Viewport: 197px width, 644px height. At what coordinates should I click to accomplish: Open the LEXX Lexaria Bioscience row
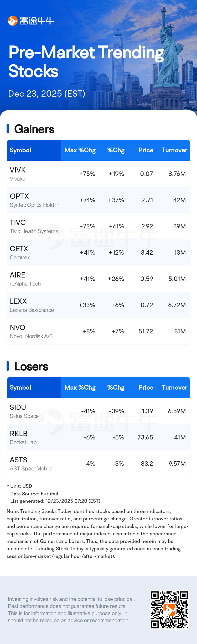[x=98, y=305]
